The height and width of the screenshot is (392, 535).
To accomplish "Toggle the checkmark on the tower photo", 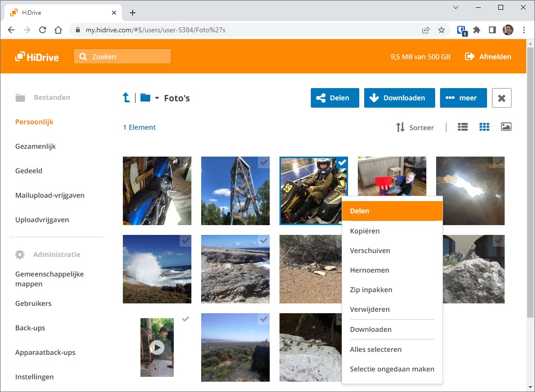I will [x=263, y=162].
